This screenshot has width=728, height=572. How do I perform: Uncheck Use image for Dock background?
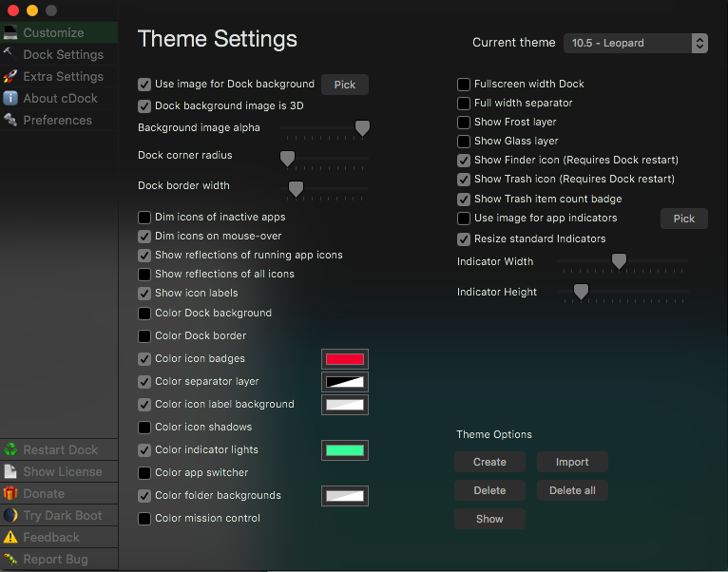tap(144, 85)
